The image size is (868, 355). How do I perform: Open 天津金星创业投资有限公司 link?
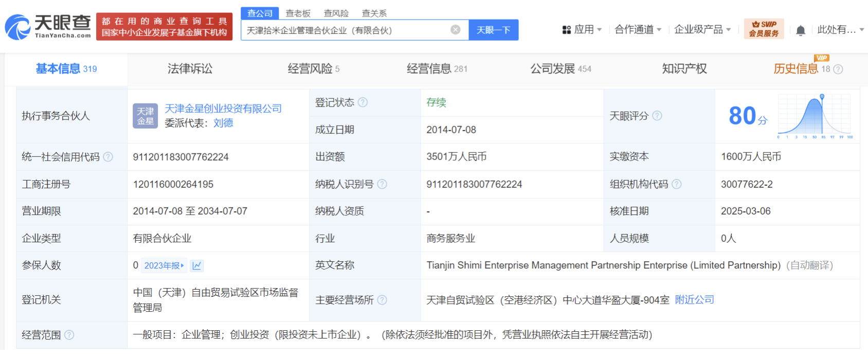[223, 109]
